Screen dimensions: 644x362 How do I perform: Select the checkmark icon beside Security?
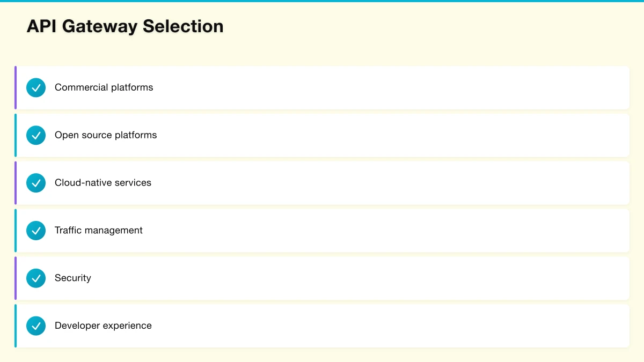(36, 278)
